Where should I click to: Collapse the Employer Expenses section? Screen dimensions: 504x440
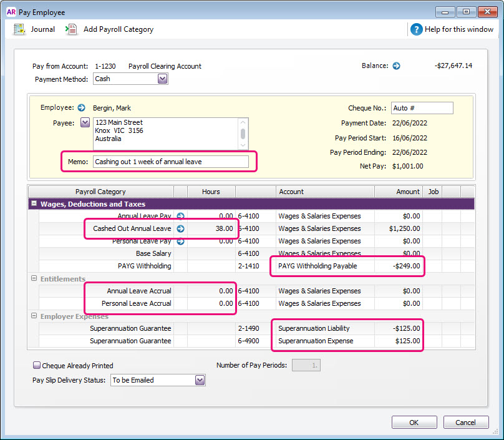pyautogui.click(x=34, y=316)
